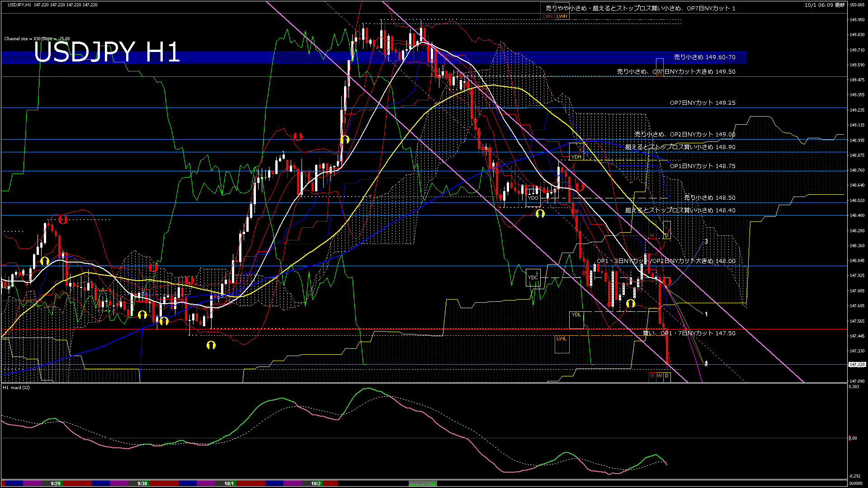Click the LMH label at top

click(547, 16)
